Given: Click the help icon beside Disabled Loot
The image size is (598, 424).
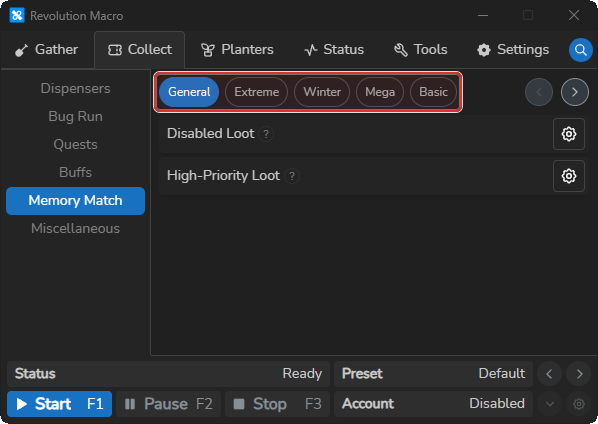Looking at the screenshot, I should pyautogui.click(x=266, y=134).
